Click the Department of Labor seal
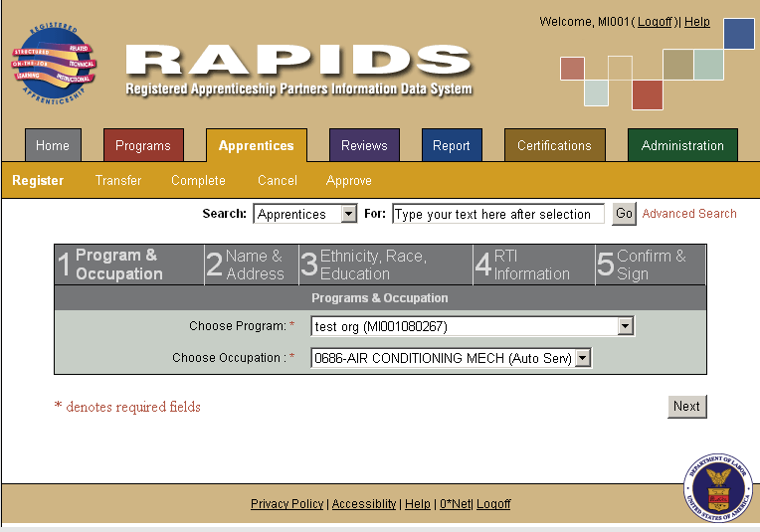 click(x=718, y=488)
